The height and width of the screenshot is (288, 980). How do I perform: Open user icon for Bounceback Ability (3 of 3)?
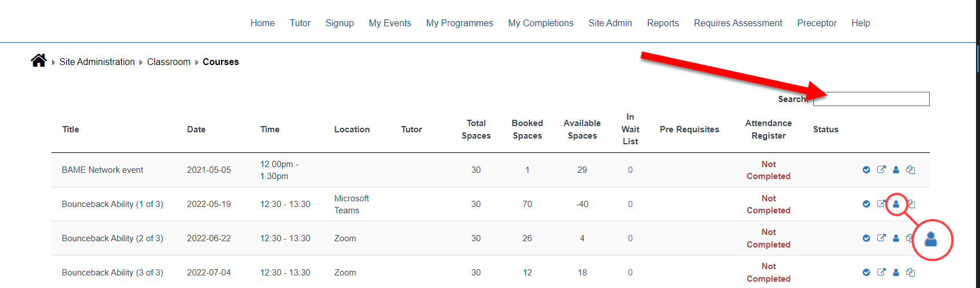click(x=896, y=273)
